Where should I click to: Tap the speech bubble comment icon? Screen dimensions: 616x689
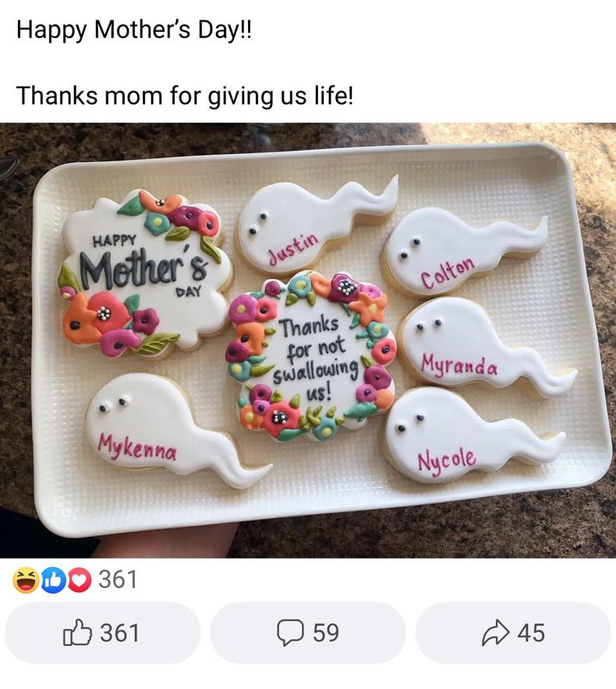tap(290, 633)
